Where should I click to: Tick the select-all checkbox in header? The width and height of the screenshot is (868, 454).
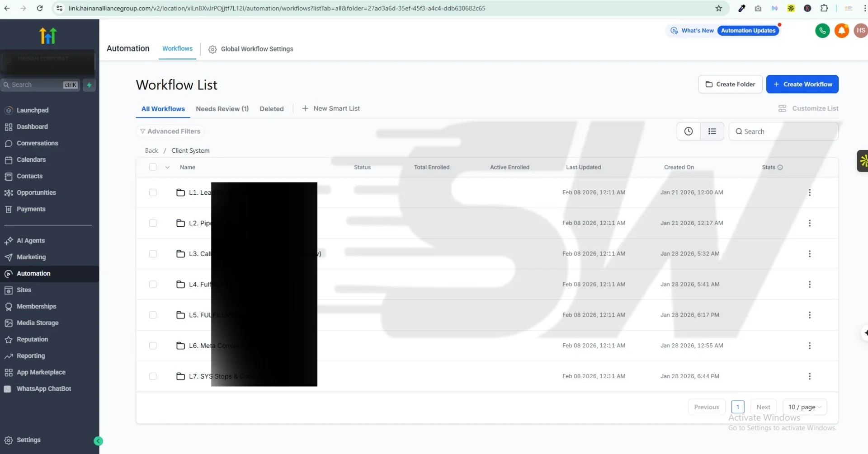[x=153, y=167]
